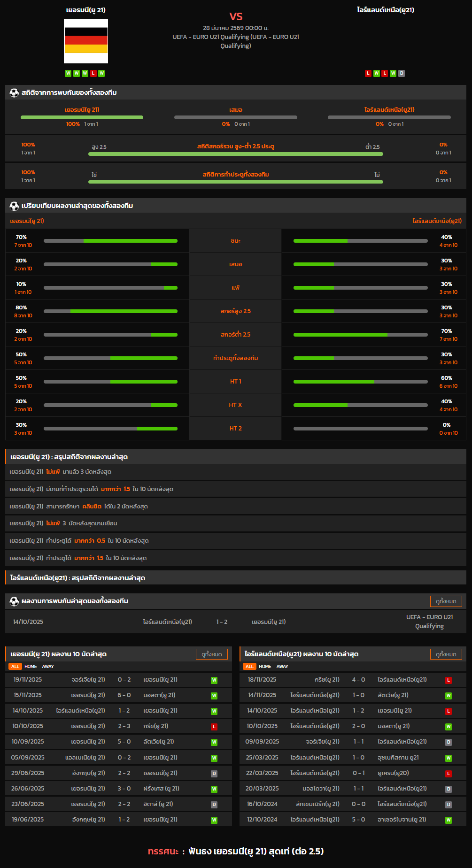Image resolution: width=472 pixels, height=868 pixels.
Task: Select AWAY filter in Northern Ireland last 10 matches
Action: (282, 667)
